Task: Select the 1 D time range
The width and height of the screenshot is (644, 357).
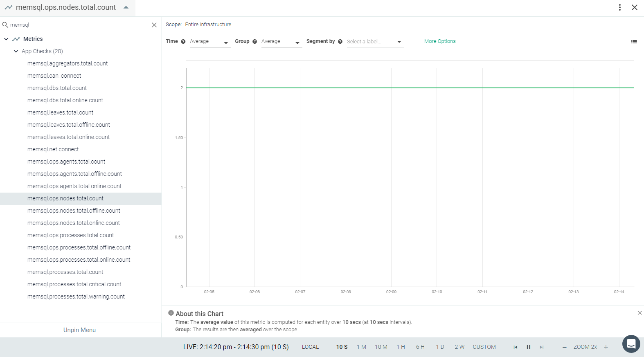Action: pyautogui.click(x=440, y=347)
